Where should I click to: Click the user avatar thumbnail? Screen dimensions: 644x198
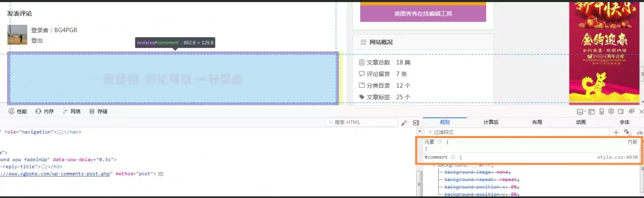click(x=17, y=35)
